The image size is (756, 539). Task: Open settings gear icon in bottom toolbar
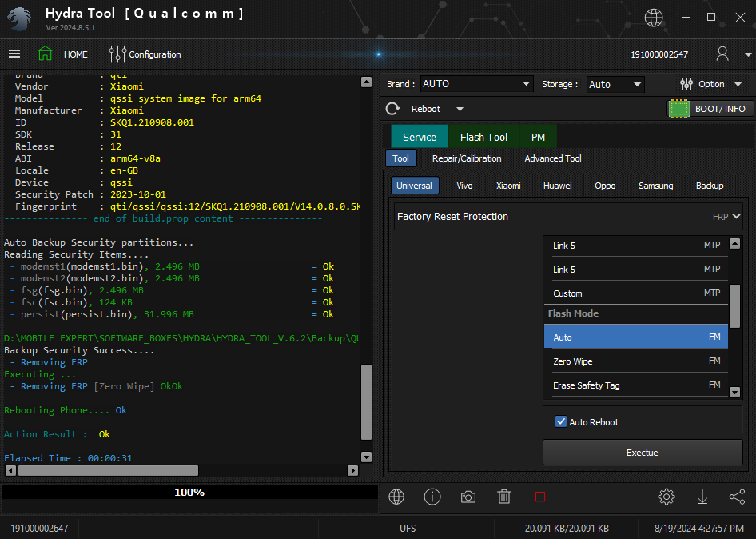point(666,497)
